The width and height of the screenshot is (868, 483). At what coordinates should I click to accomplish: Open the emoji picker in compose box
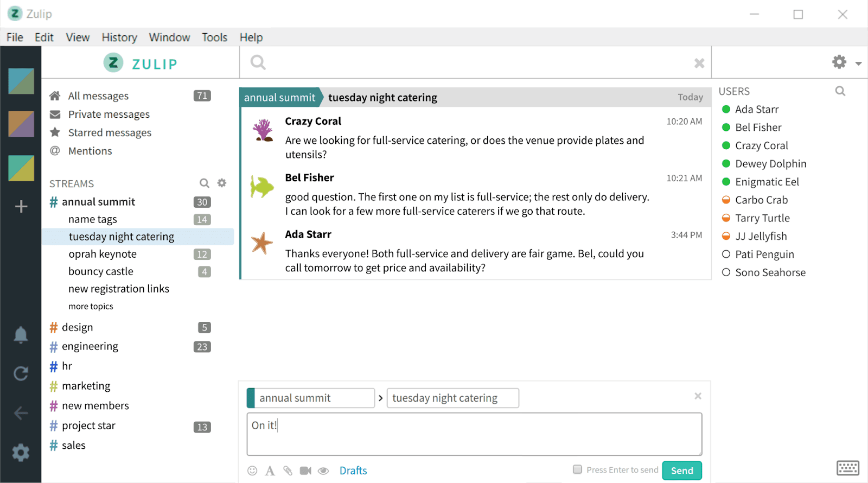pyautogui.click(x=252, y=471)
